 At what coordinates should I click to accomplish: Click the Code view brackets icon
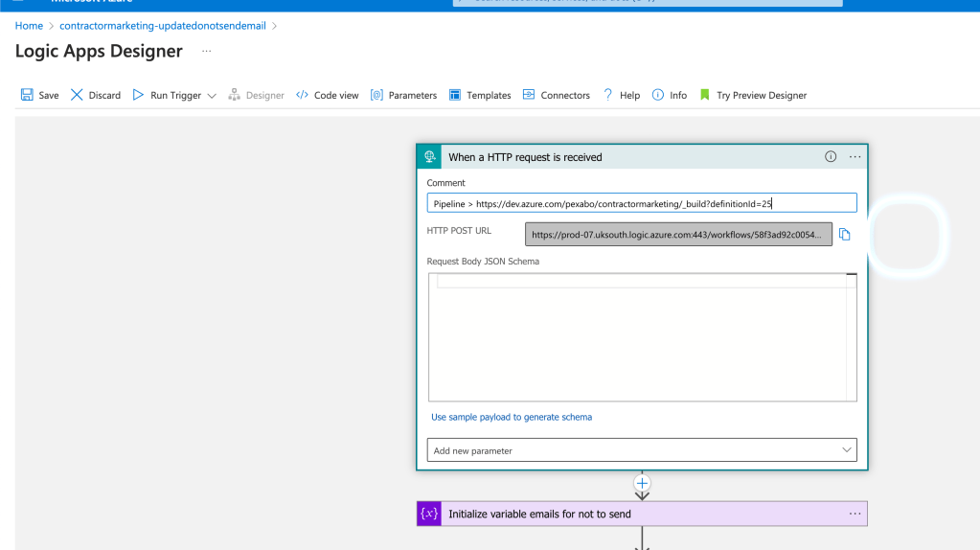[302, 95]
